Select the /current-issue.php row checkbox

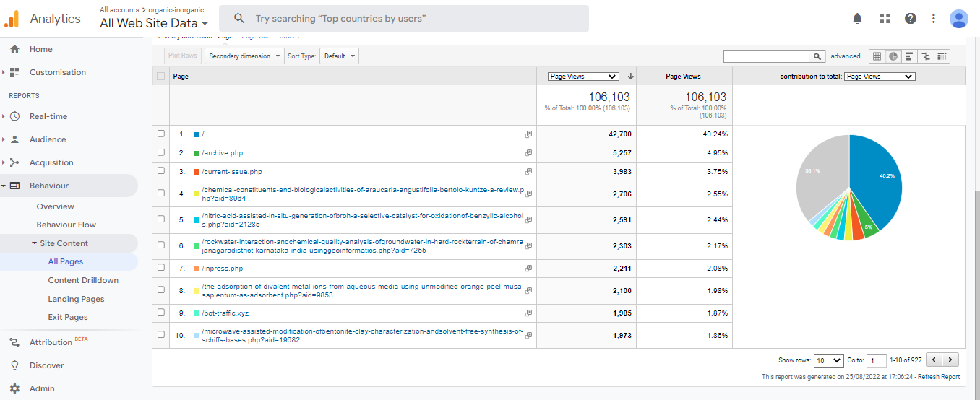pyautogui.click(x=161, y=172)
